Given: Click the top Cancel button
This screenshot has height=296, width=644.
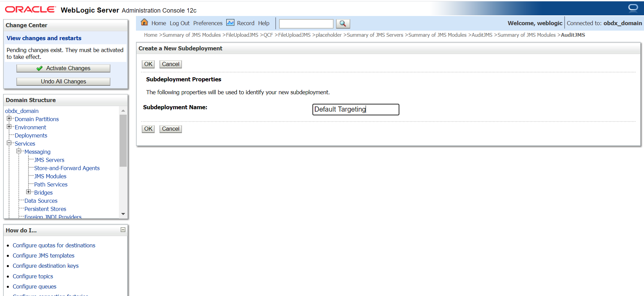Looking at the screenshot, I should point(171,64).
